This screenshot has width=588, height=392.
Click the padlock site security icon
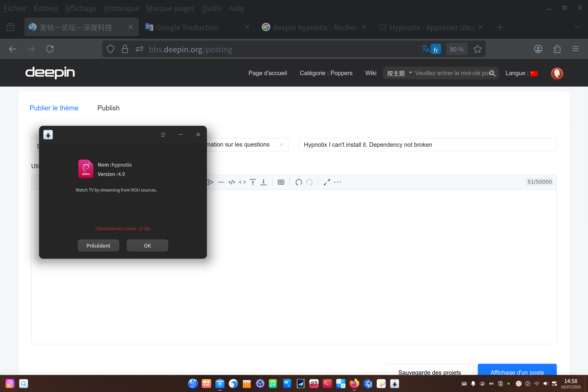pyautogui.click(x=125, y=49)
